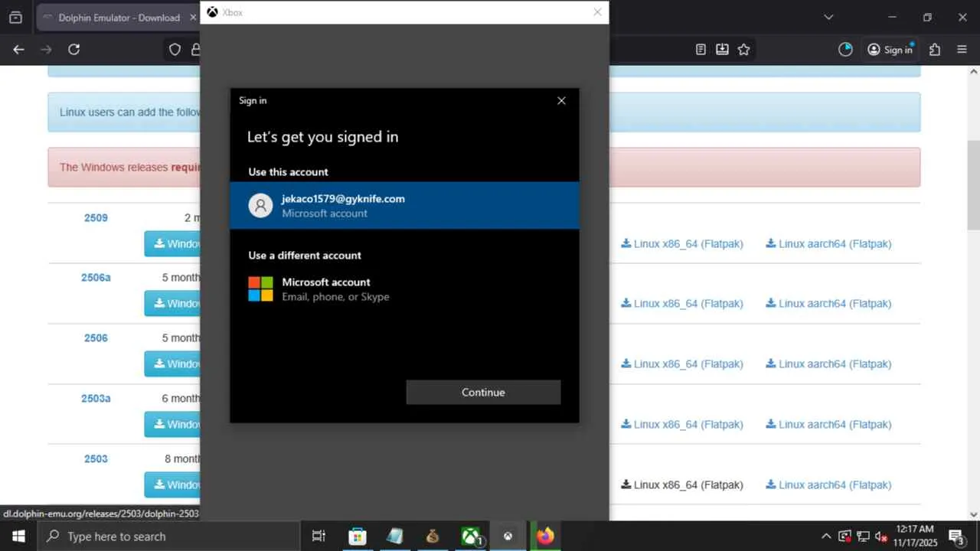
Task: Download Linux aarch64 Flatpak for release 2509
Action: click(x=828, y=243)
